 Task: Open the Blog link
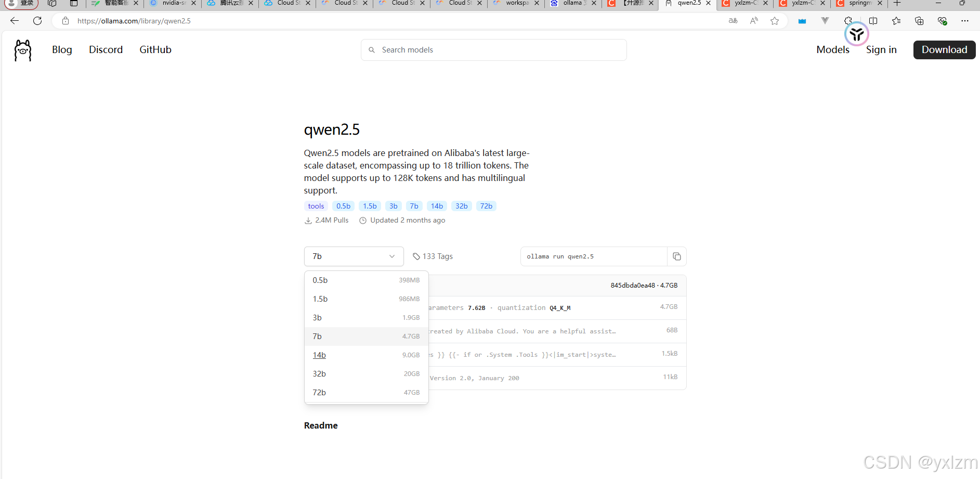click(62, 50)
